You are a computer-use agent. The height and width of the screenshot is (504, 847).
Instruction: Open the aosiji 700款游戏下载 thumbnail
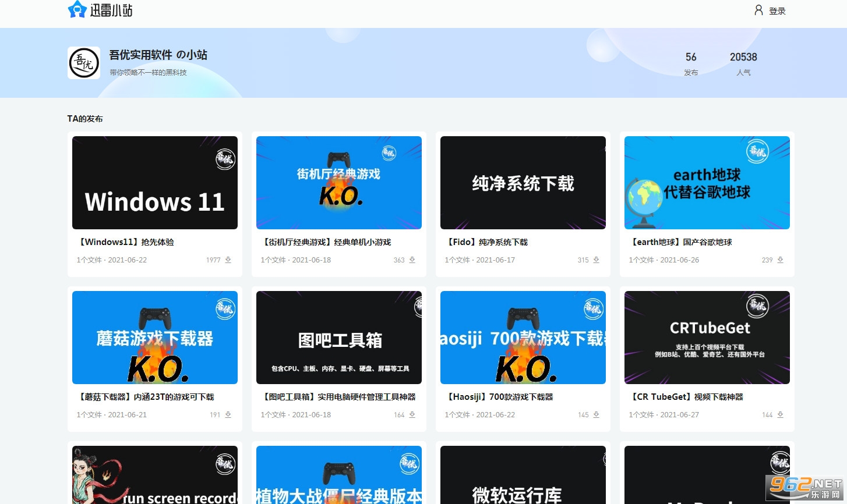(523, 338)
